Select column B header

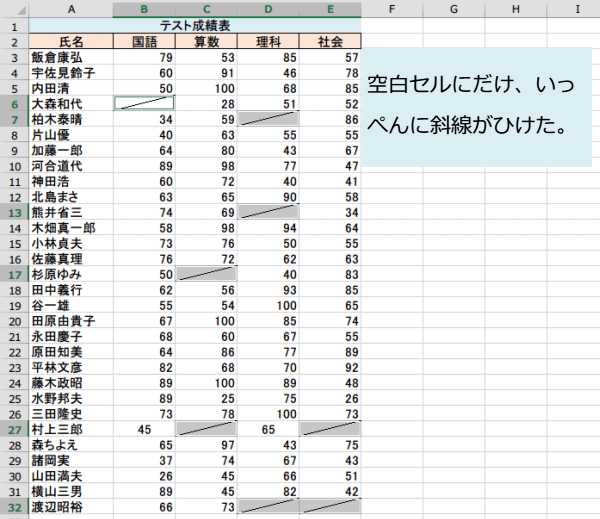coord(144,9)
